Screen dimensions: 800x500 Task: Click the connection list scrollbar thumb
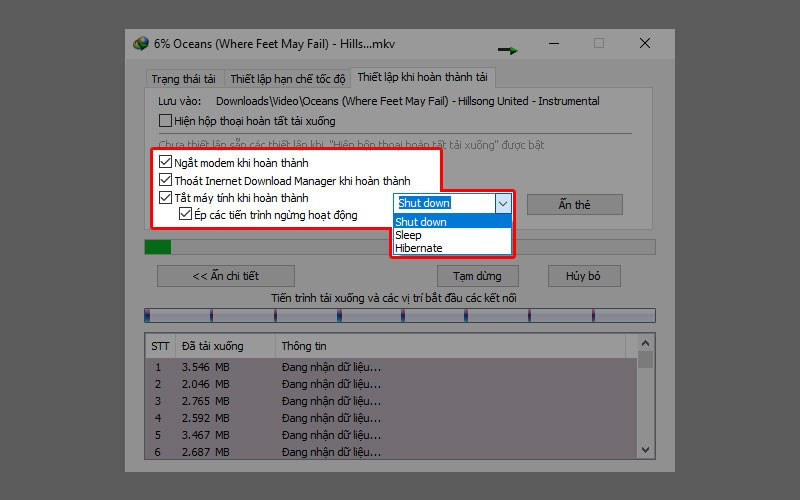point(645,360)
